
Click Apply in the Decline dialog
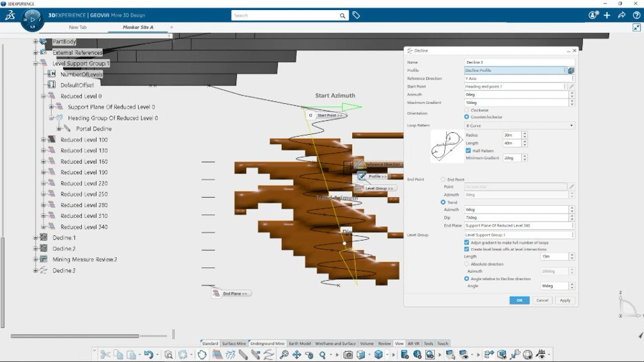coord(565,300)
